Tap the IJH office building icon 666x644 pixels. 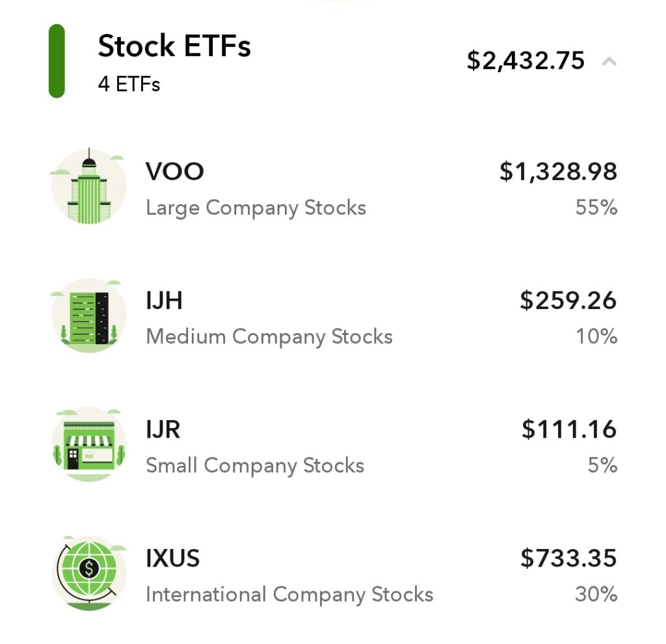coord(88,315)
